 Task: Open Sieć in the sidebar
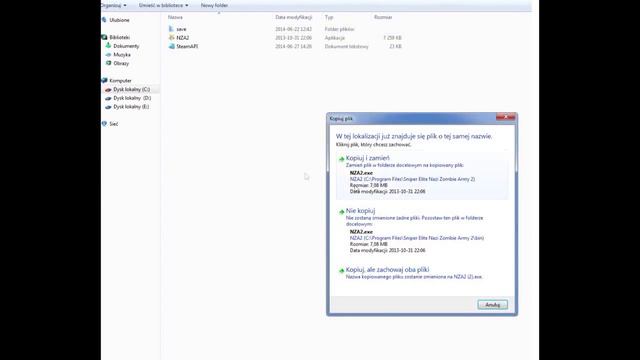(113, 124)
